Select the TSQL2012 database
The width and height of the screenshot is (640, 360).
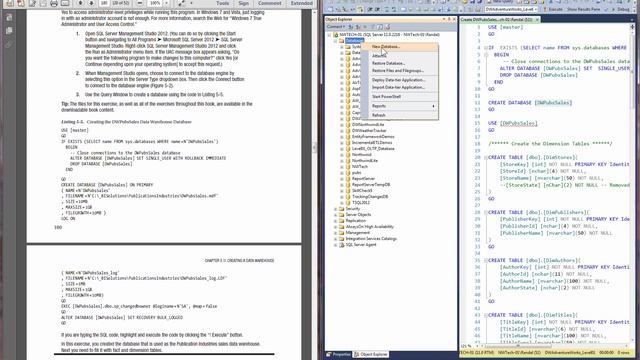[361, 202]
